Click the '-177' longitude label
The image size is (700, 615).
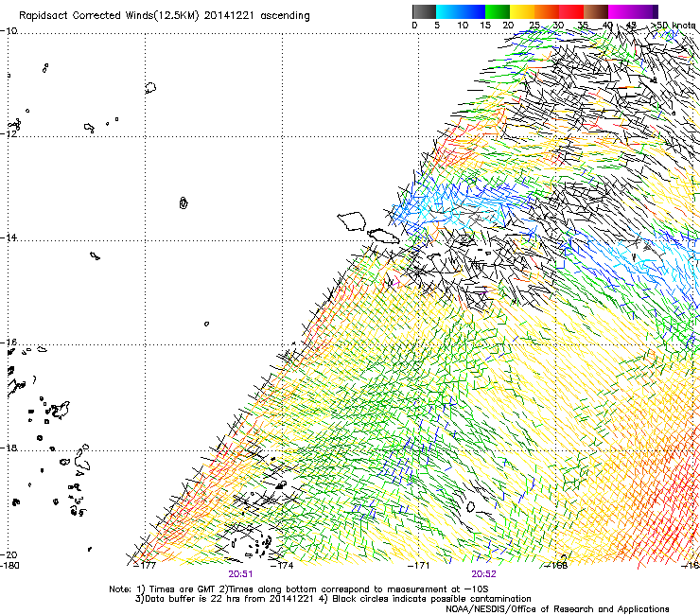pos(145,566)
